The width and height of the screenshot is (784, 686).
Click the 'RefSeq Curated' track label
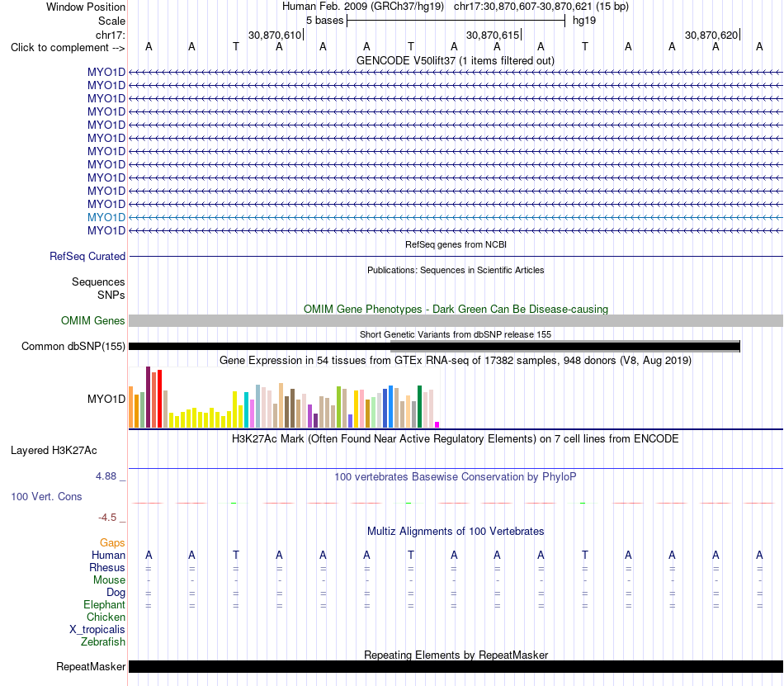(x=87, y=256)
